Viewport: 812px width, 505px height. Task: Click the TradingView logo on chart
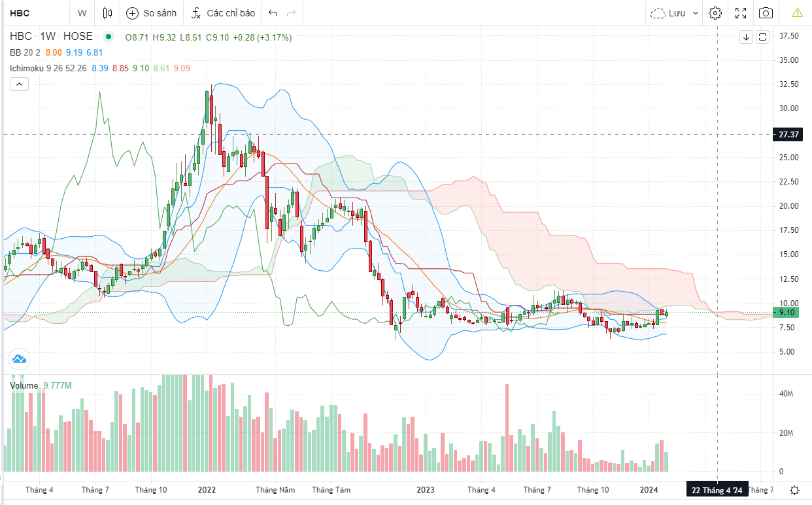coord(18,358)
